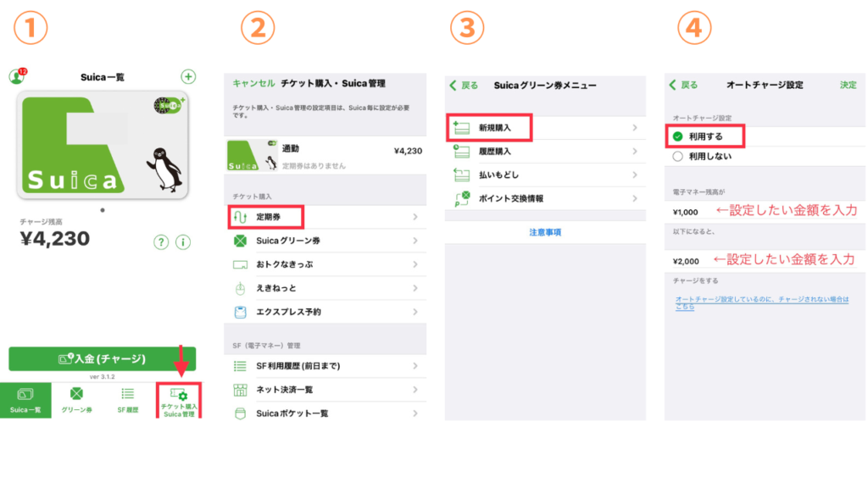Tap the エクスプレス予約 icon
The height and width of the screenshot is (488, 868).
point(240,312)
